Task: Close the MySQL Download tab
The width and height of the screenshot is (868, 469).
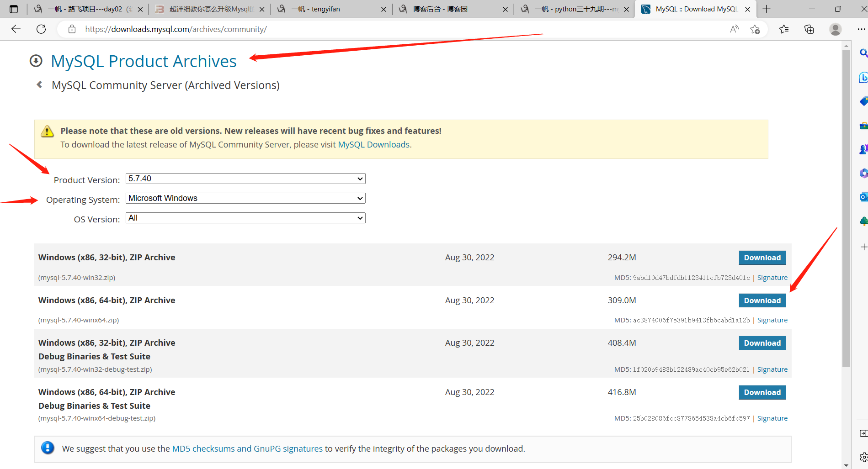Action: click(748, 9)
